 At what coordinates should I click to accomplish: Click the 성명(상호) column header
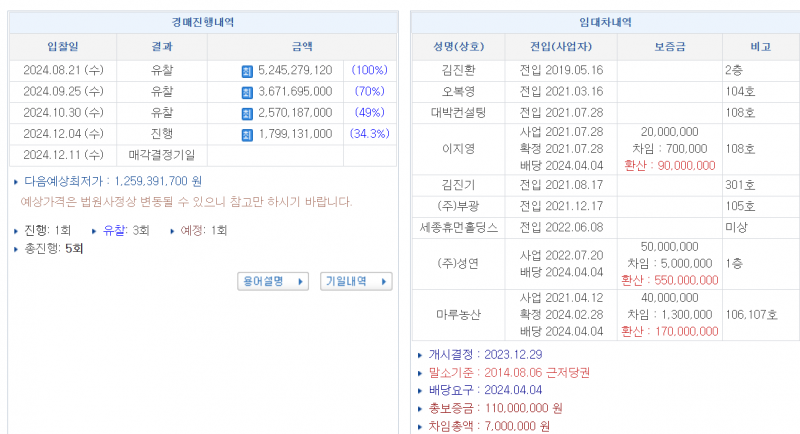[x=458, y=46]
